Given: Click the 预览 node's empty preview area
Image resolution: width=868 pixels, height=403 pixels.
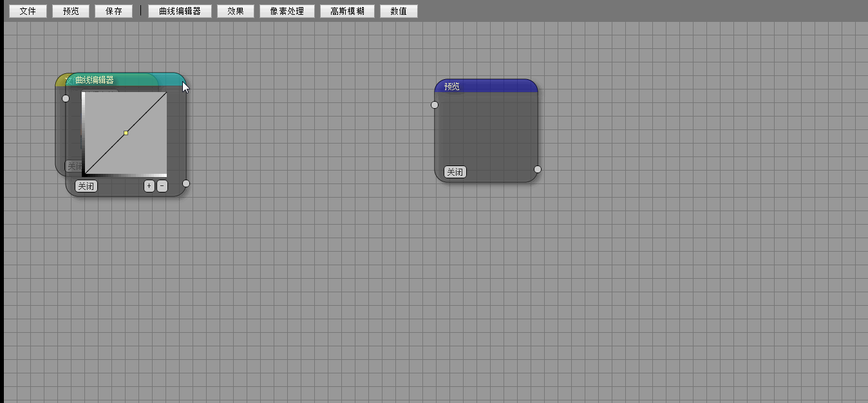Looking at the screenshot, I should point(486,129).
